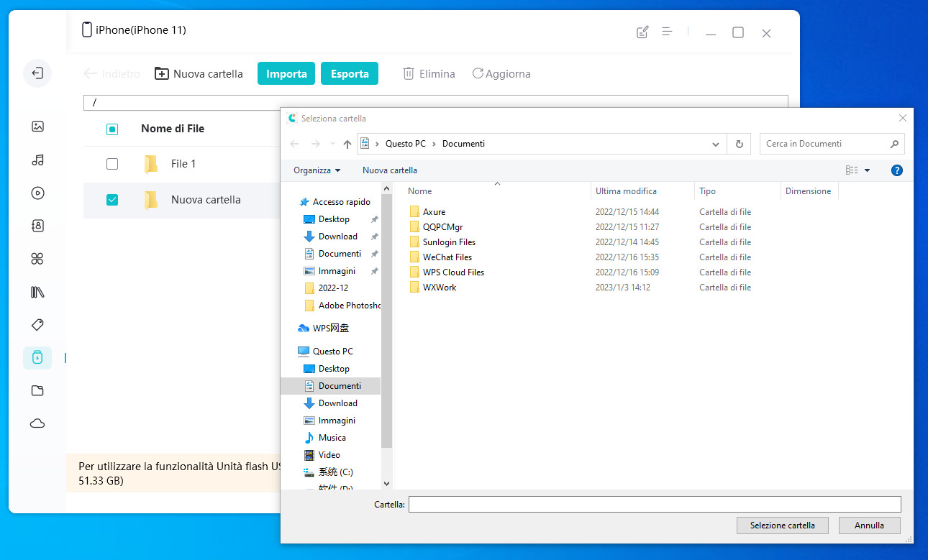The height and width of the screenshot is (560, 928).
Task: Open the Organizza dropdown menu
Action: tap(317, 170)
